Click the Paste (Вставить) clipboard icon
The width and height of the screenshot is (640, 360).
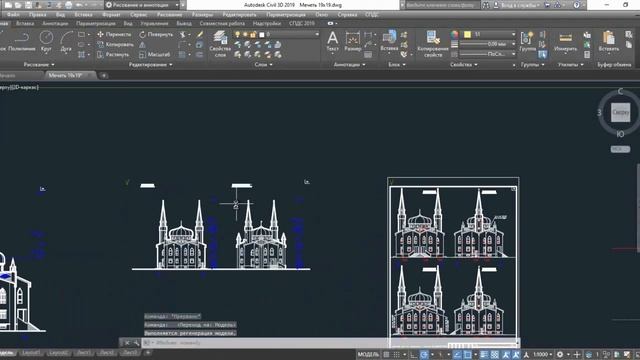coord(609,41)
